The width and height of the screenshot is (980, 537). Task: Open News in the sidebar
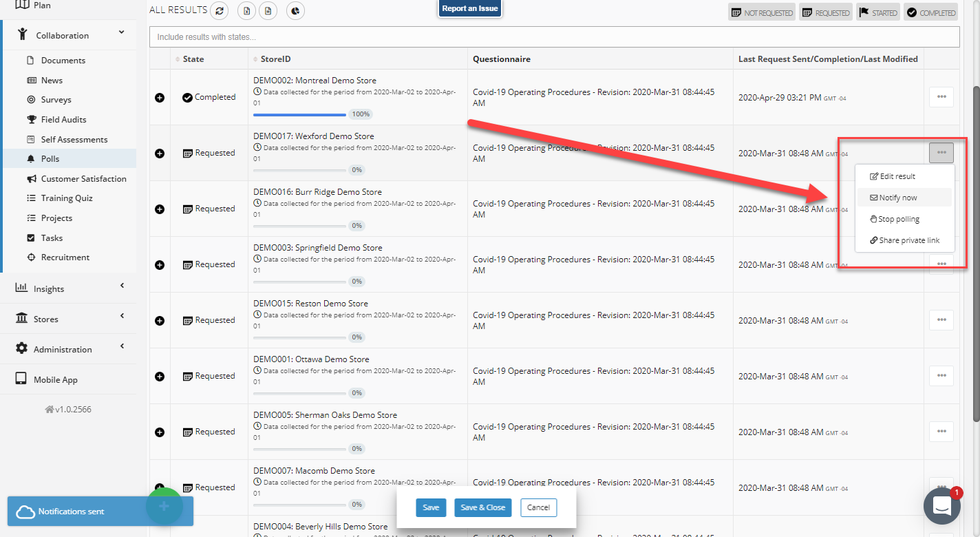coord(52,80)
